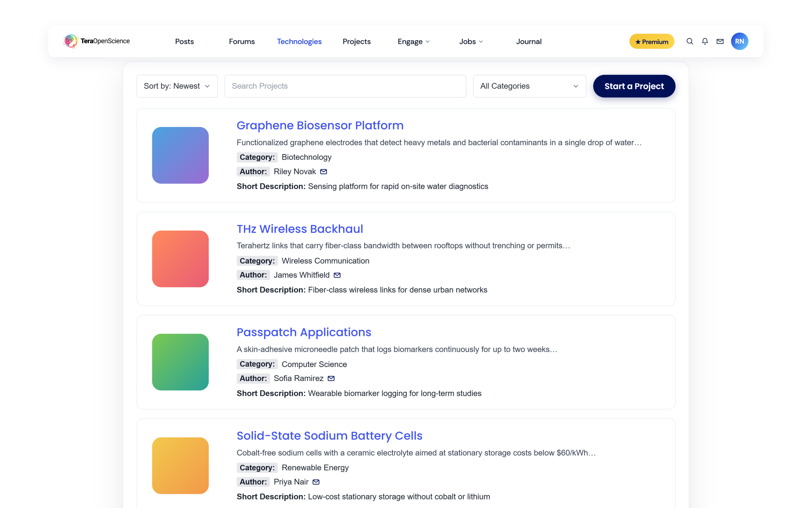Viewport: 812px width, 508px height.
Task: Open the Journal nav link
Action: [x=528, y=41]
